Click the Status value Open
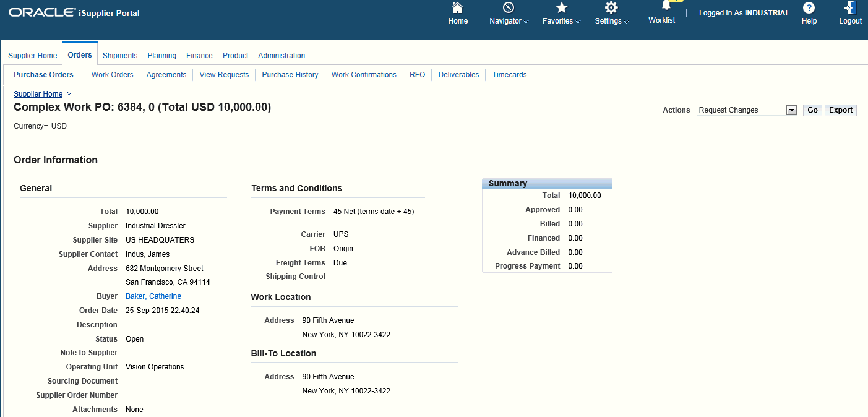This screenshot has height=417, width=868. pyautogui.click(x=135, y=339)
